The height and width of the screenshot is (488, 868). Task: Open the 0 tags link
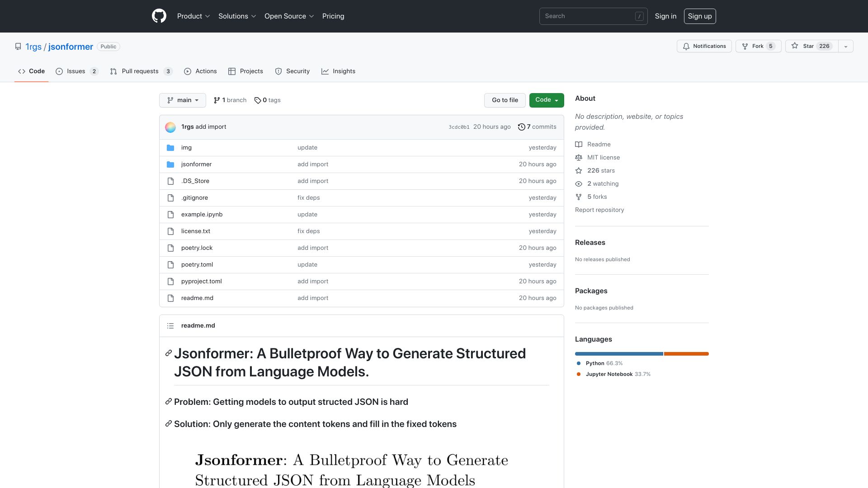tap(268, 100)
